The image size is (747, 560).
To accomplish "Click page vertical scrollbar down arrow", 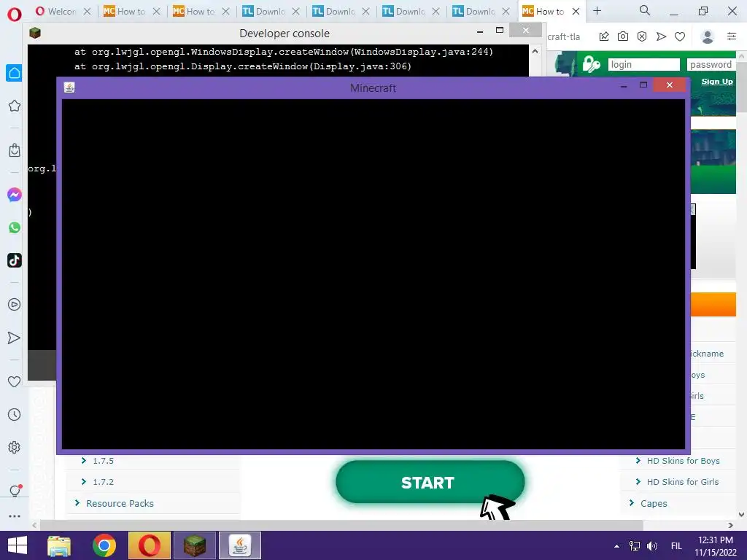I will click(741, 514).
